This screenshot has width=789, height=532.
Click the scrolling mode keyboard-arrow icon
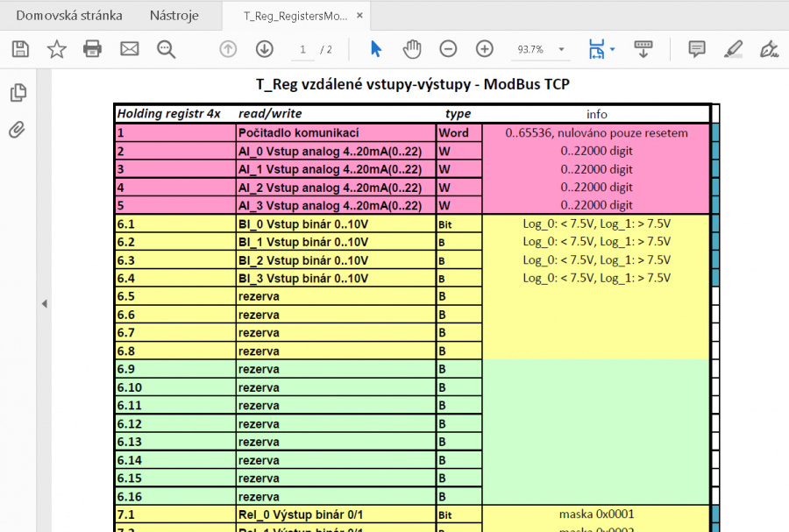coord(643,49)
